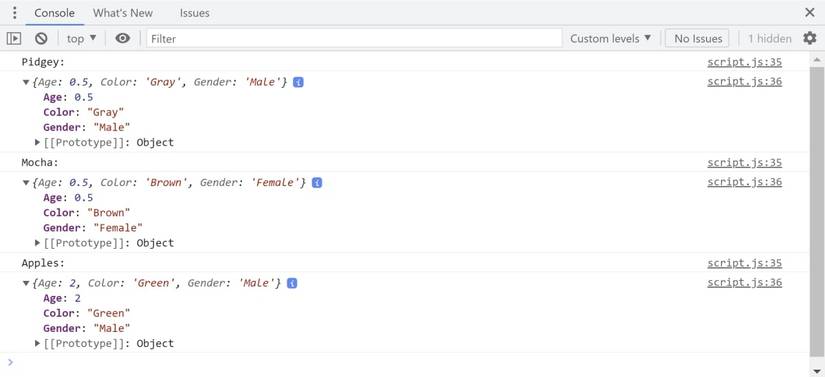Viewport: 825px width, 377px height.
Task: Select the Color: "Gray" property
Action: pos(84,113)
